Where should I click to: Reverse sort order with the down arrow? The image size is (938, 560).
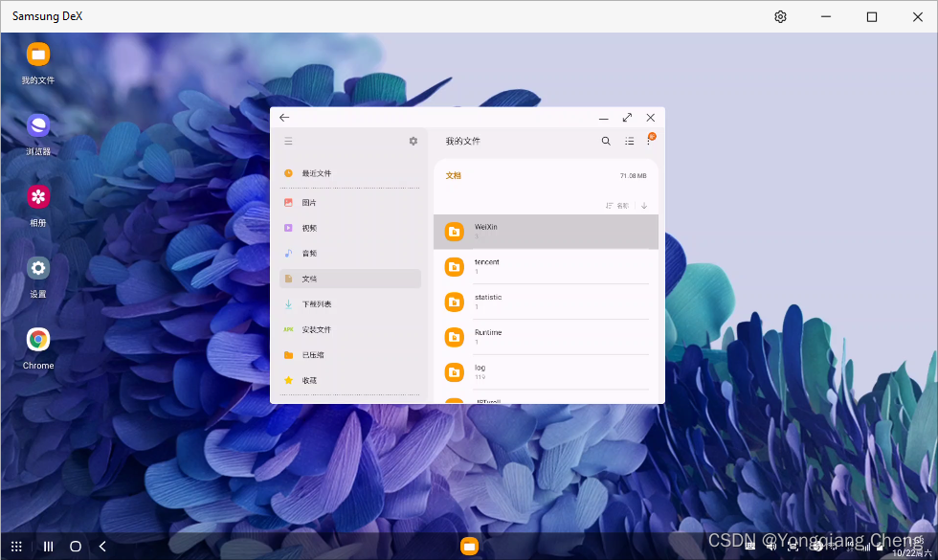[644, 205]
